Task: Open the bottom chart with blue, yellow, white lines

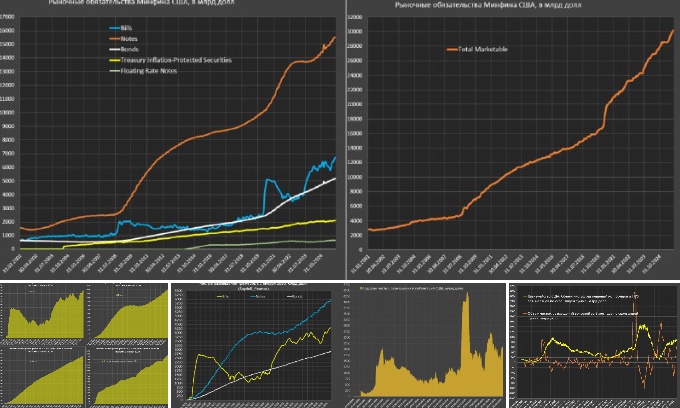Action: click(x=256, y=345)
